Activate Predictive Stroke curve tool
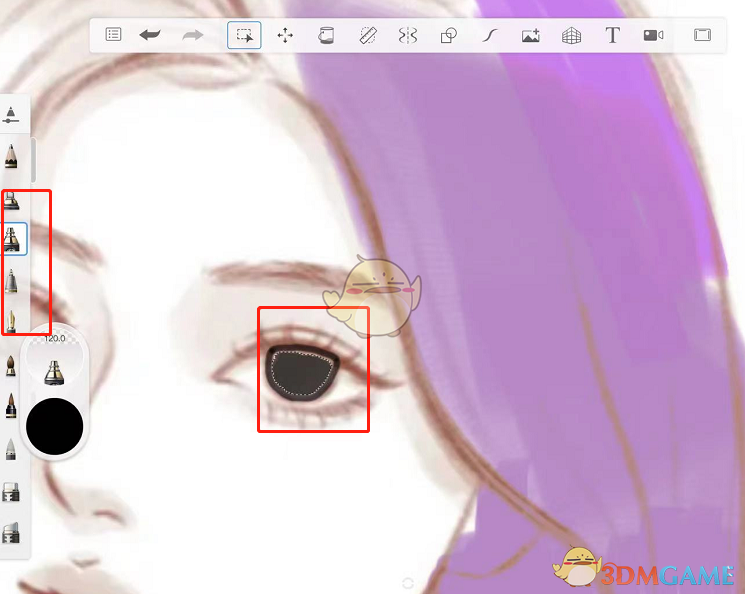 tap(490, 35)
